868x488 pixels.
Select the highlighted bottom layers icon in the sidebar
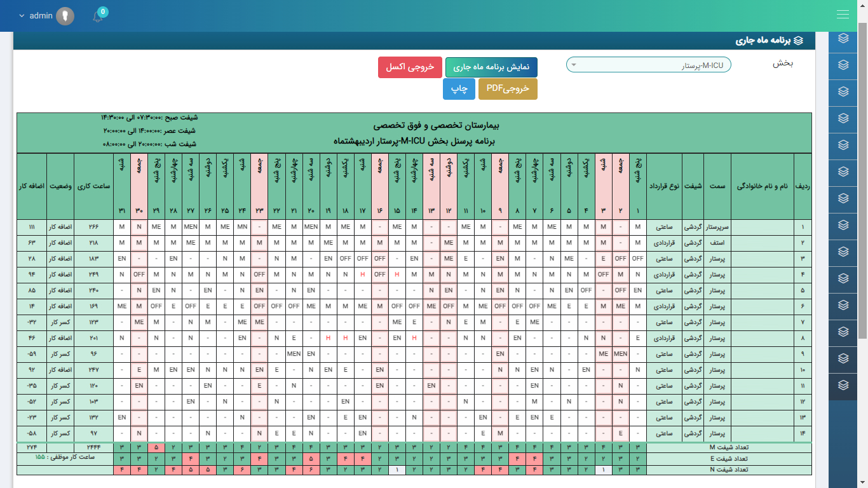click(x=843, y=385)
